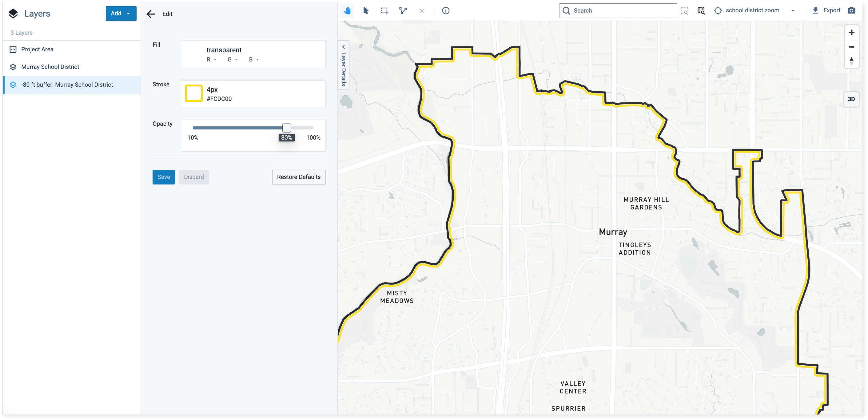Click the 100% opacity label

(x=313, y=137)
